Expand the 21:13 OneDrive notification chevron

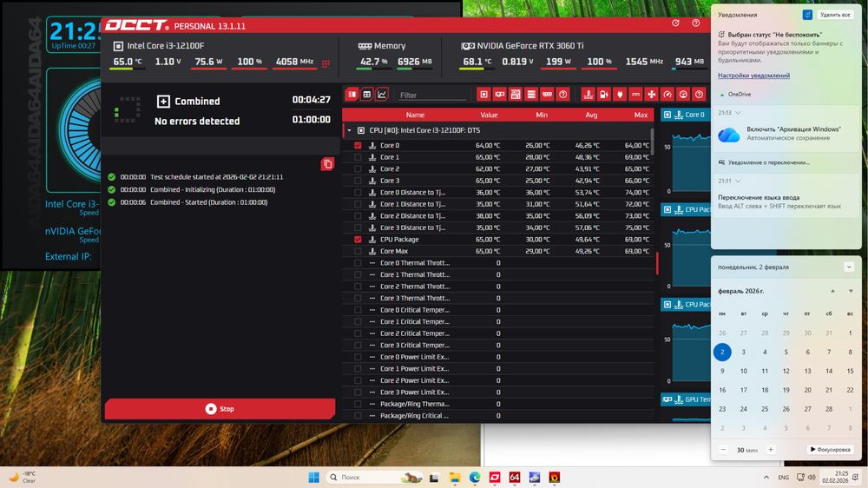coord(738,112)
